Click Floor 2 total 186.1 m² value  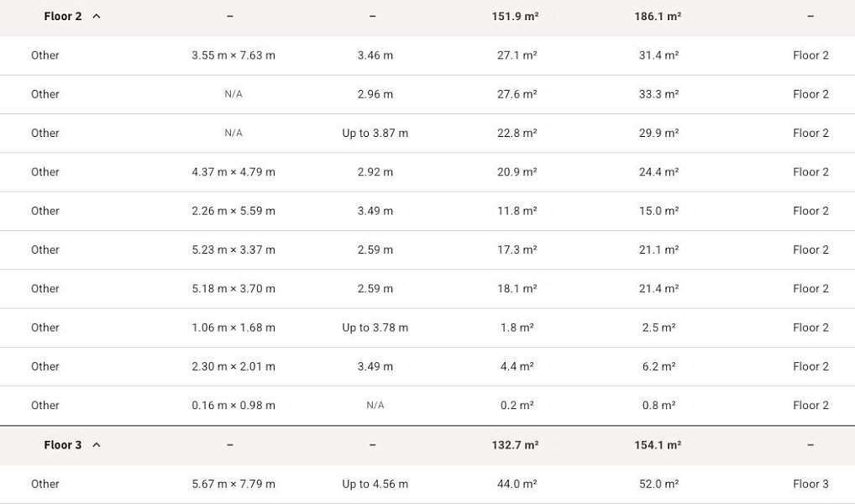658,16
